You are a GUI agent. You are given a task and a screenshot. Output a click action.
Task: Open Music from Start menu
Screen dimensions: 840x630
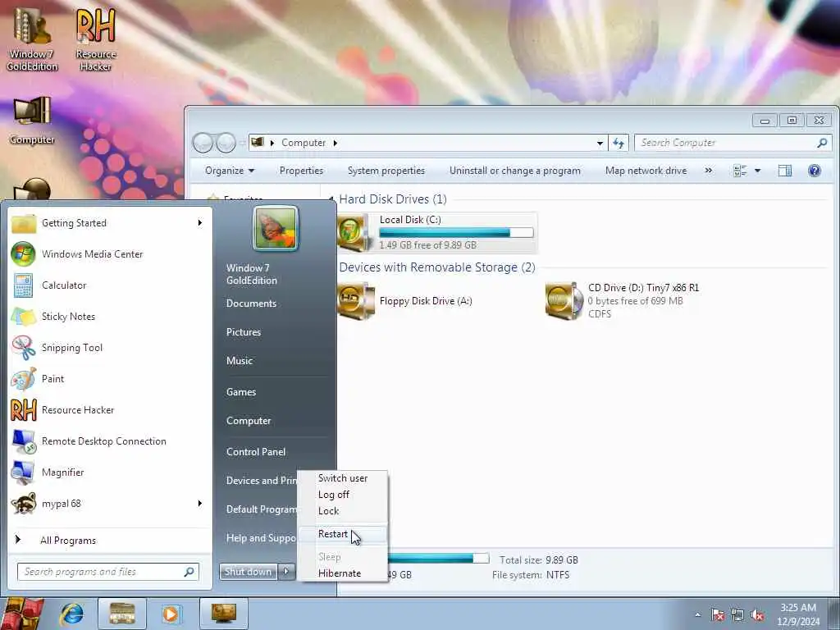[x=240, y=361]
